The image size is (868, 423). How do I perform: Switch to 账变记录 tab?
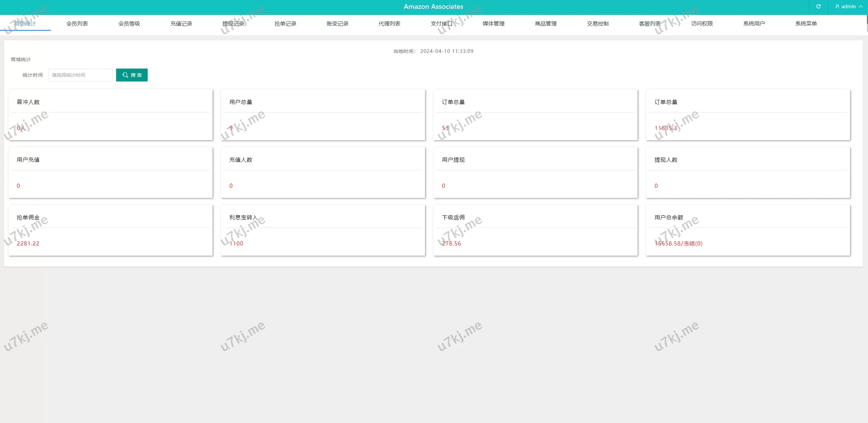(337, 23)
